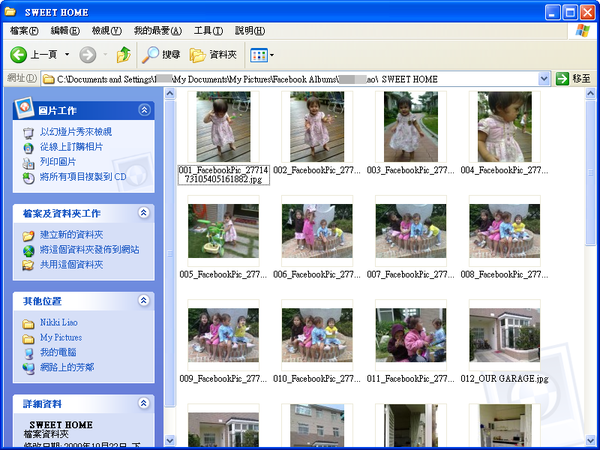The width and height of the screenshot is (600, 450).
Task: Click the order prints online icon
Action: (28, 148)
